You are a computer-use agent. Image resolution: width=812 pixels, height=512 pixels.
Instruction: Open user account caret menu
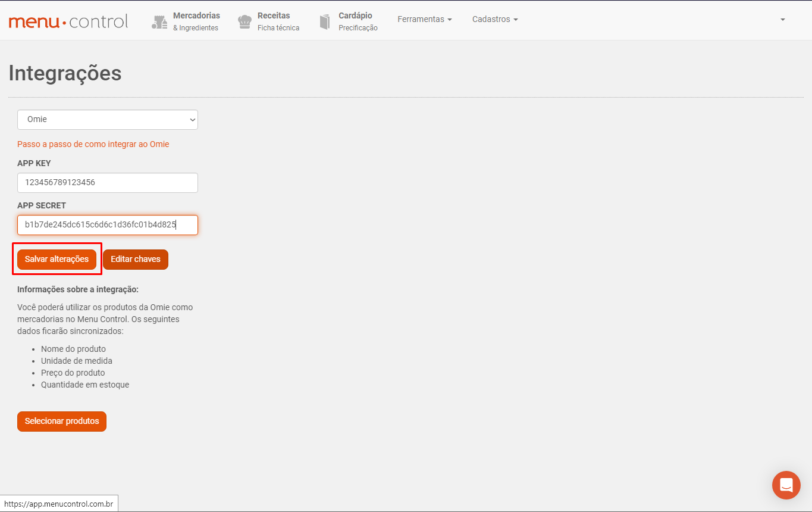coord(783,20)
